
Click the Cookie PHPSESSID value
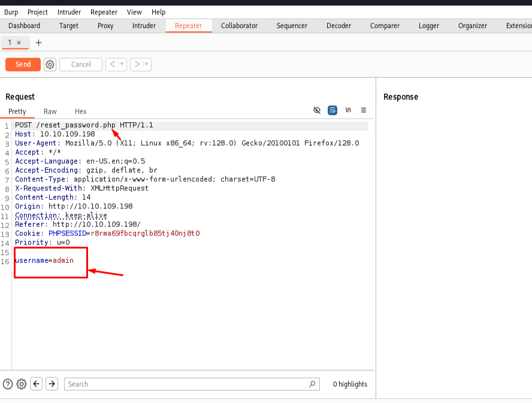pyautogui.click(x=145, y=234)
